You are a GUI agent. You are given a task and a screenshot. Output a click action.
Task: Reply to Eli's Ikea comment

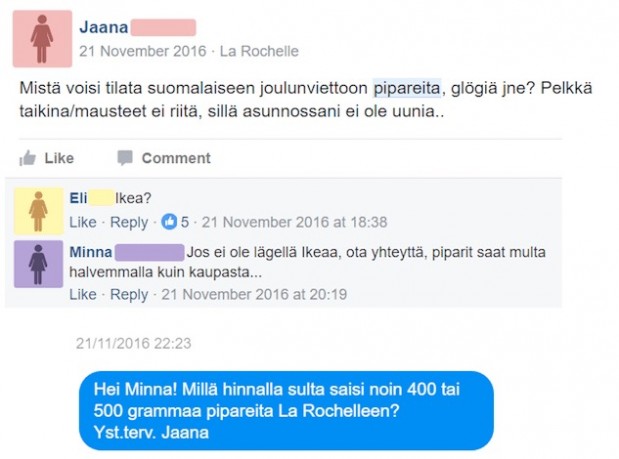click(129, 222)
